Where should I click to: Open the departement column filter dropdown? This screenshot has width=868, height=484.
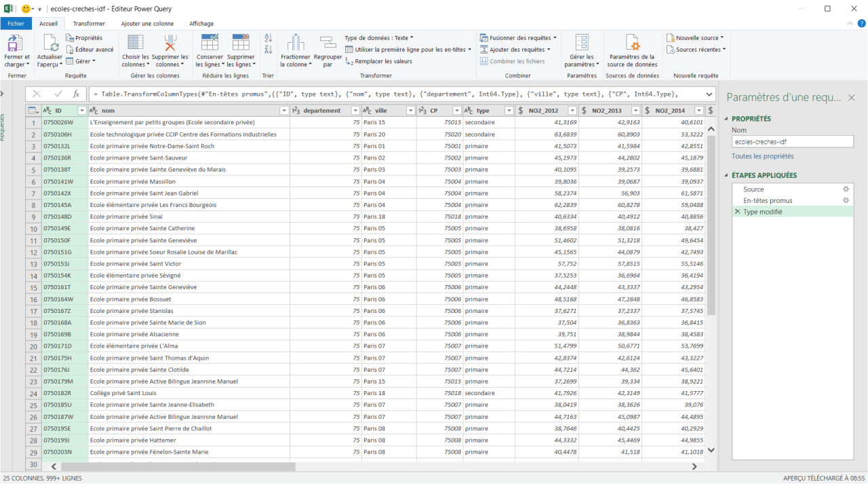tap(355, 110)
